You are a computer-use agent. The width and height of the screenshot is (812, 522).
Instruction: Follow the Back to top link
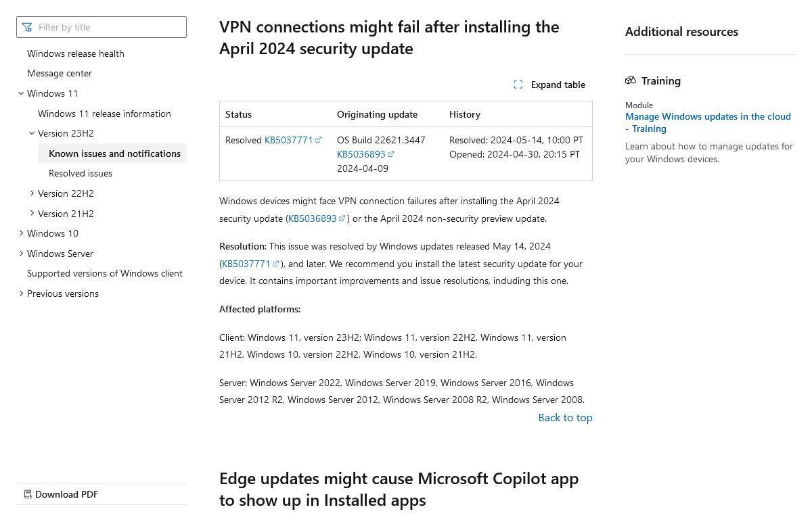coord(565,418)
